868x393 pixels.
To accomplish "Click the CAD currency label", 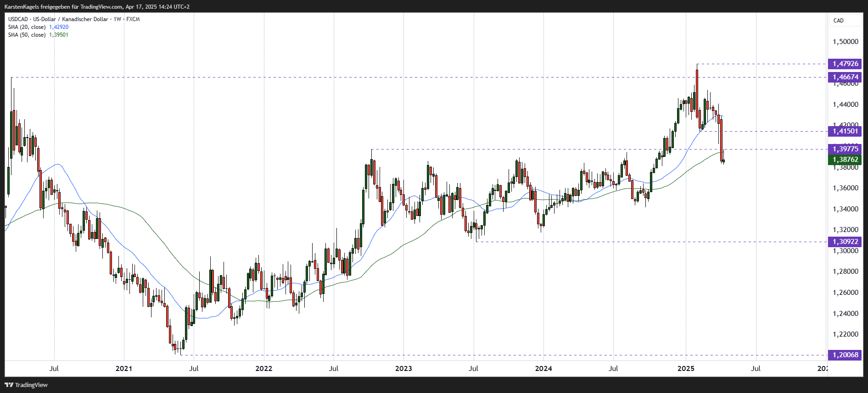I will 839,21.
